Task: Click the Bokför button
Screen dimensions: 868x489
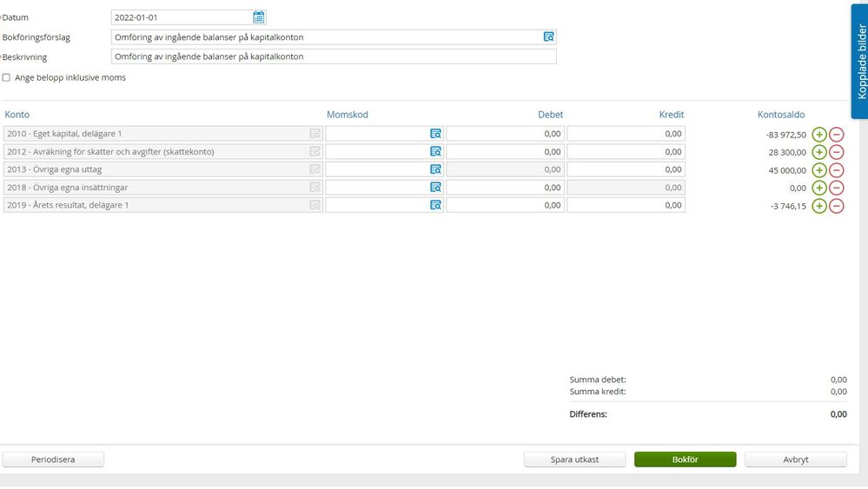Action: pyautogui.click(x=685, y=459)
